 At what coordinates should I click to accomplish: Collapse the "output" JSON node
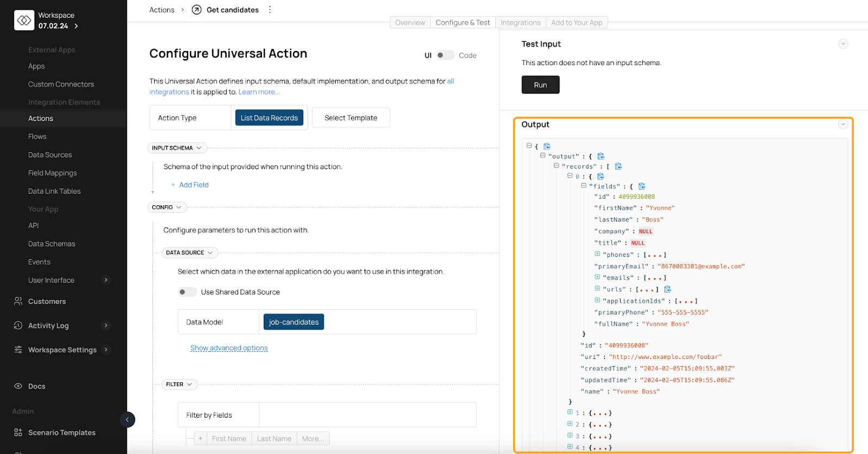(x=542, y=155)
